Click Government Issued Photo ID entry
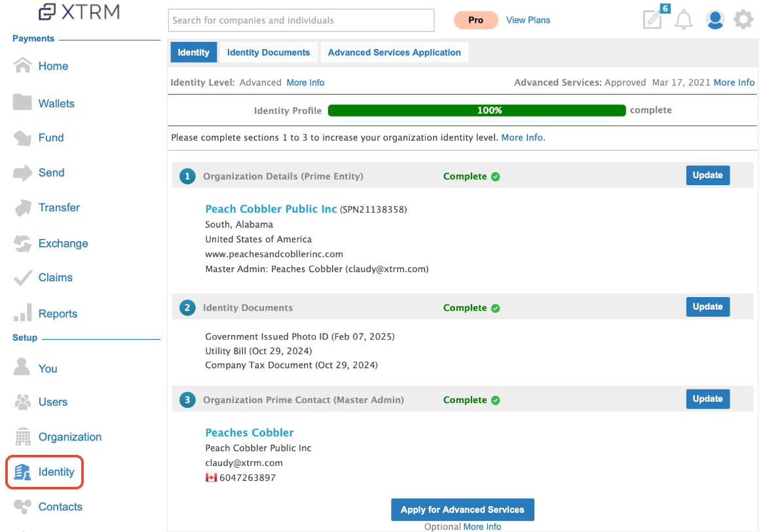This screenshot has height=532, width=765. [x=299, y=336]
